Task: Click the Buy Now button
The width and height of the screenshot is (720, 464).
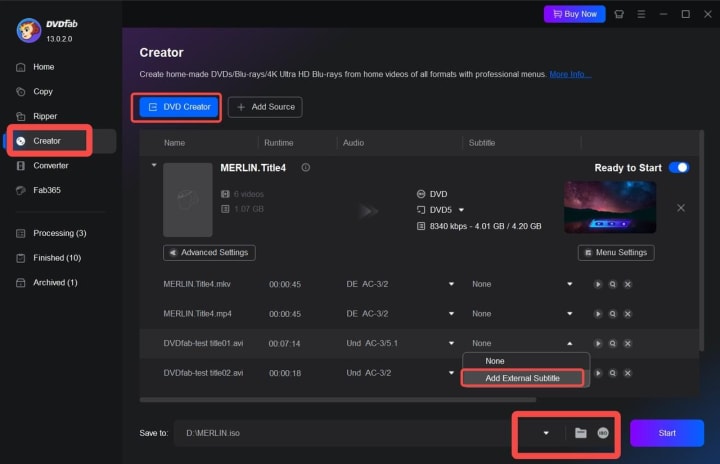Action: (574, 14)
